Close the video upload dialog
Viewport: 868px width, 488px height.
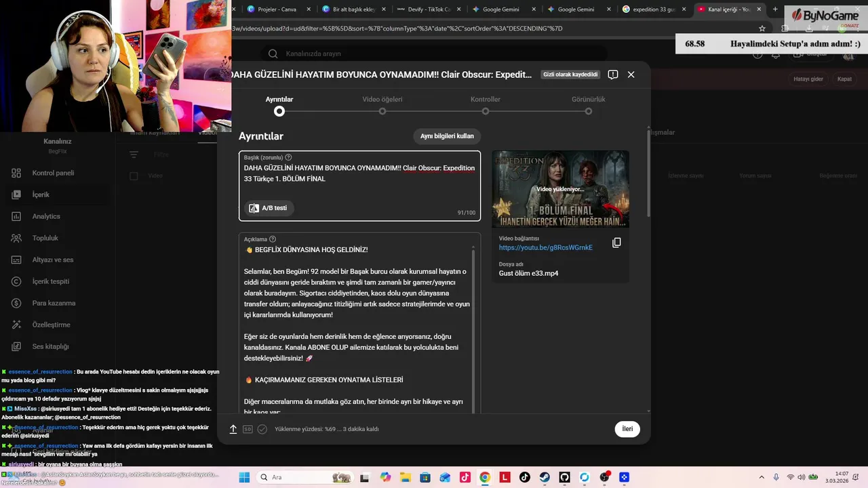[x=631, y=75]
